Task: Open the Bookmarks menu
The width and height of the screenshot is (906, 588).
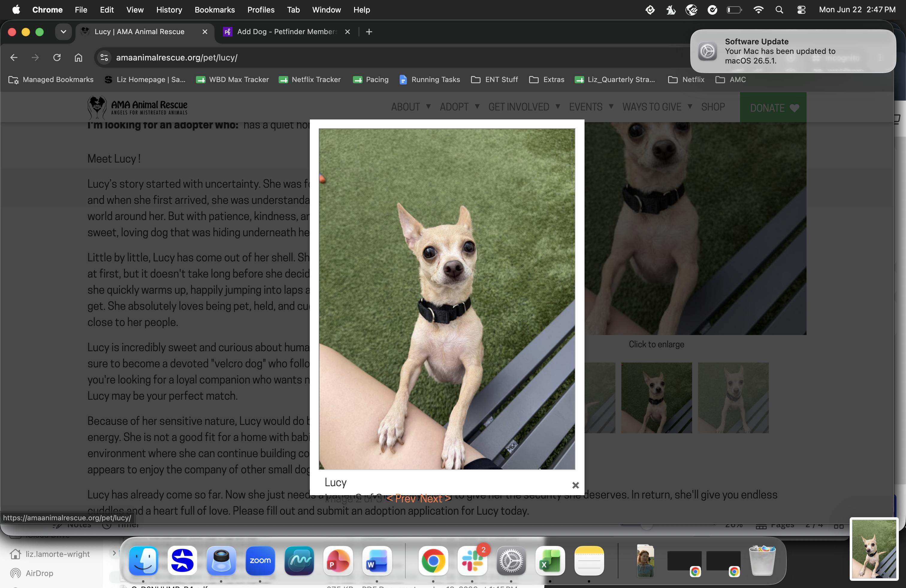Action: [215, 10]
